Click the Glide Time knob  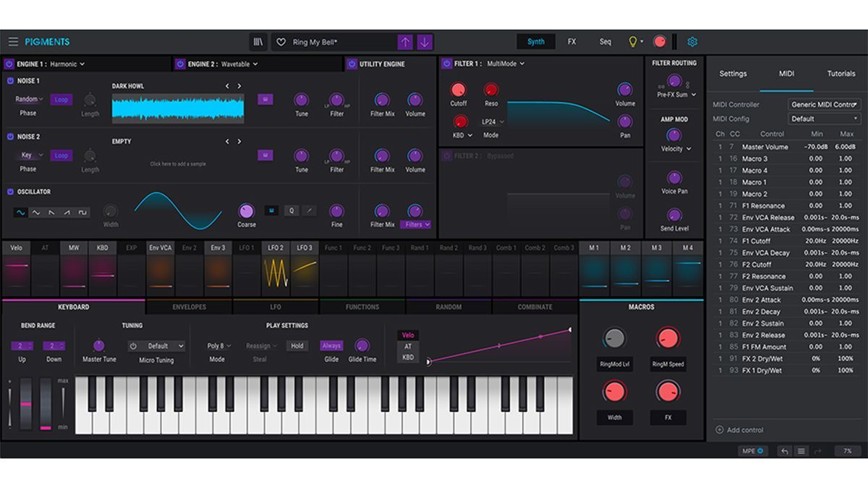coord(362,346)
